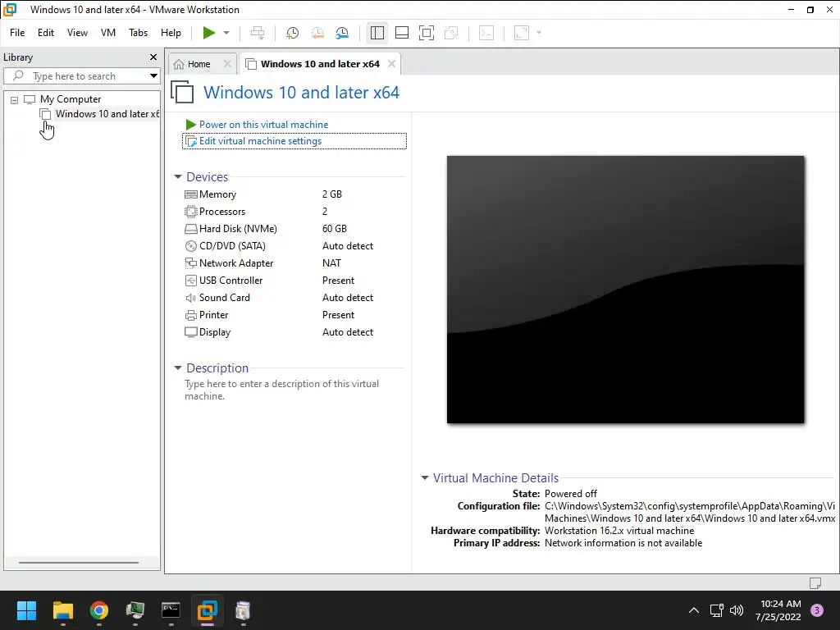Enter full screen mode icon
The image size is (840, 630).
pyautogui.click(x=427, y=33)
